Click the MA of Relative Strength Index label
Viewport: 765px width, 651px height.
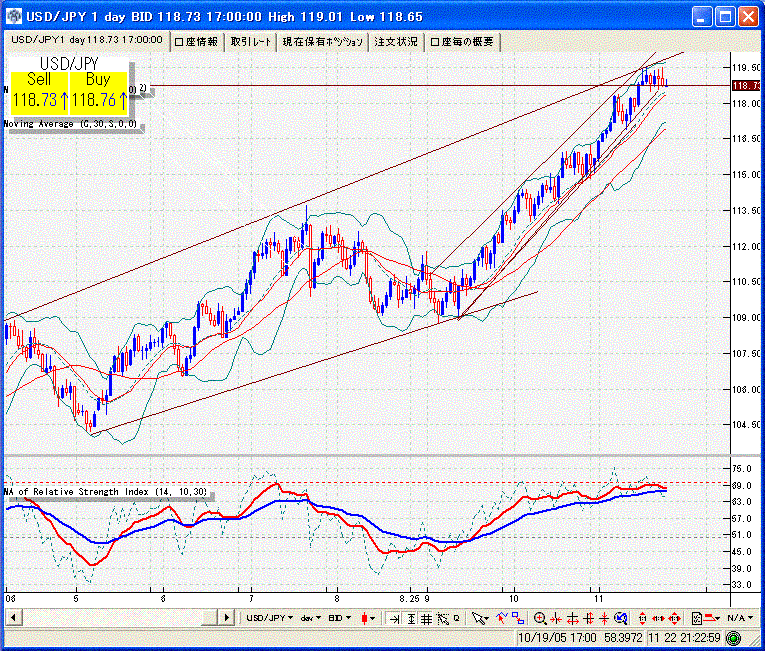[x=106, y=491]
